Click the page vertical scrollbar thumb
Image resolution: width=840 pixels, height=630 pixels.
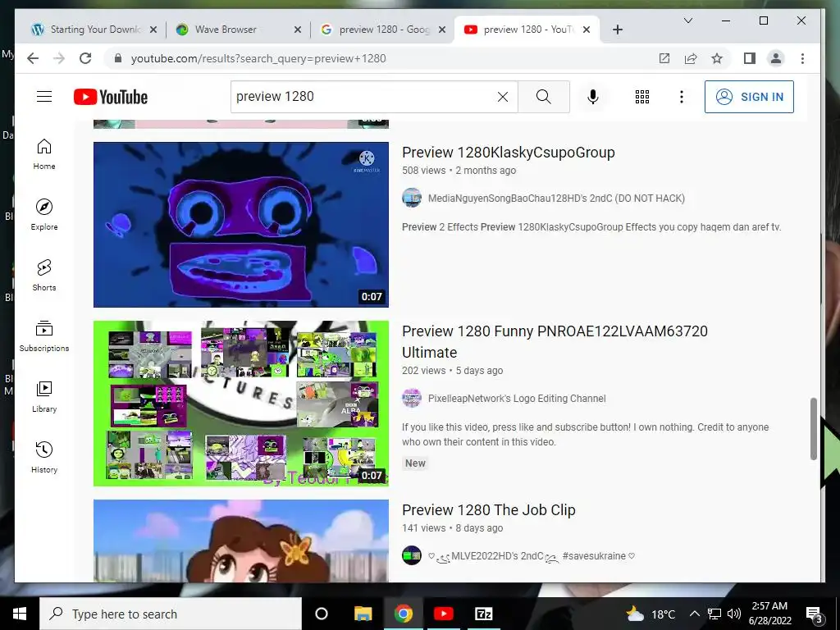(x=814, y=428)
